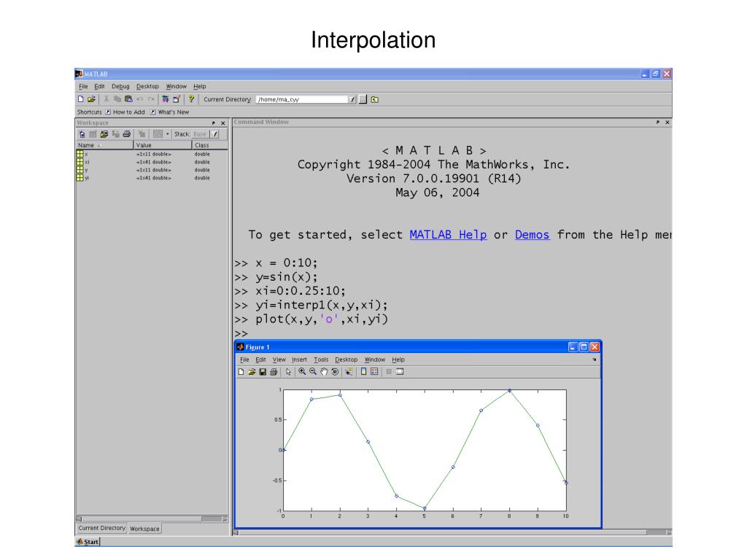This screenshot has width=747, height=560.
Task: Open Figure 1 Tools menu
Action: click(321, 360)
